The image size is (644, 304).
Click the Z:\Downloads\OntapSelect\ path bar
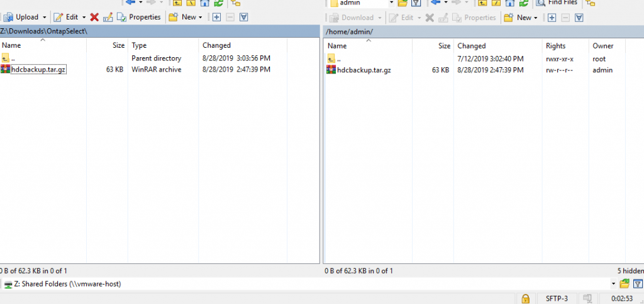(160, 31)
